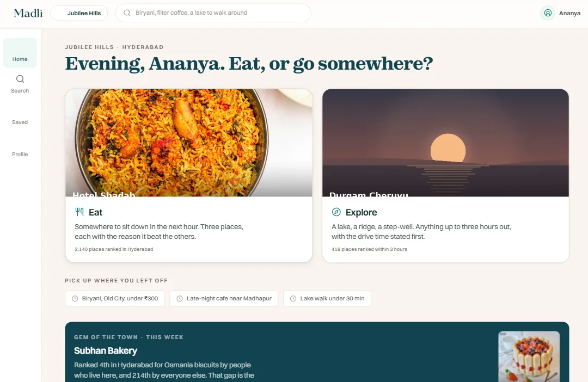
Task: Click the compass Explore icon
Action: click(x=336, y=212)
